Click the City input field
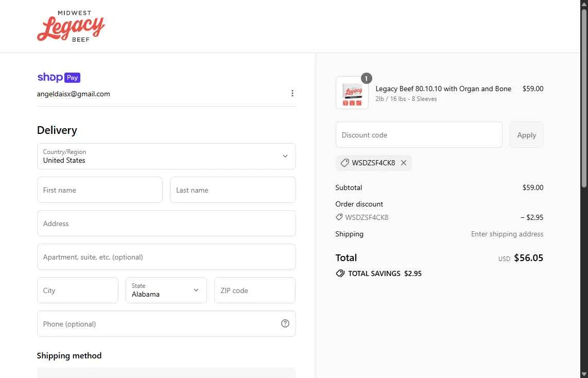Image resolution: width=588 pixels, height=378 pixels. [x=78, y=290]
